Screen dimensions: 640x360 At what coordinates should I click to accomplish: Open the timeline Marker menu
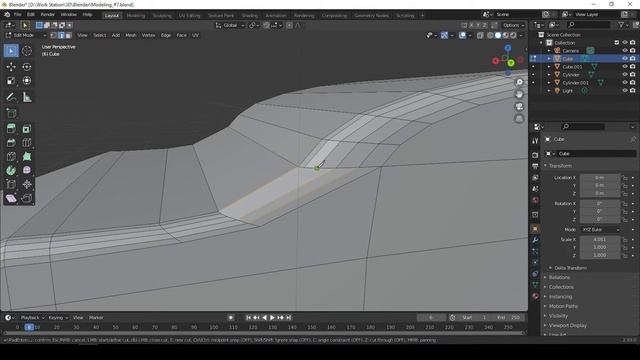tap(96, 318)
